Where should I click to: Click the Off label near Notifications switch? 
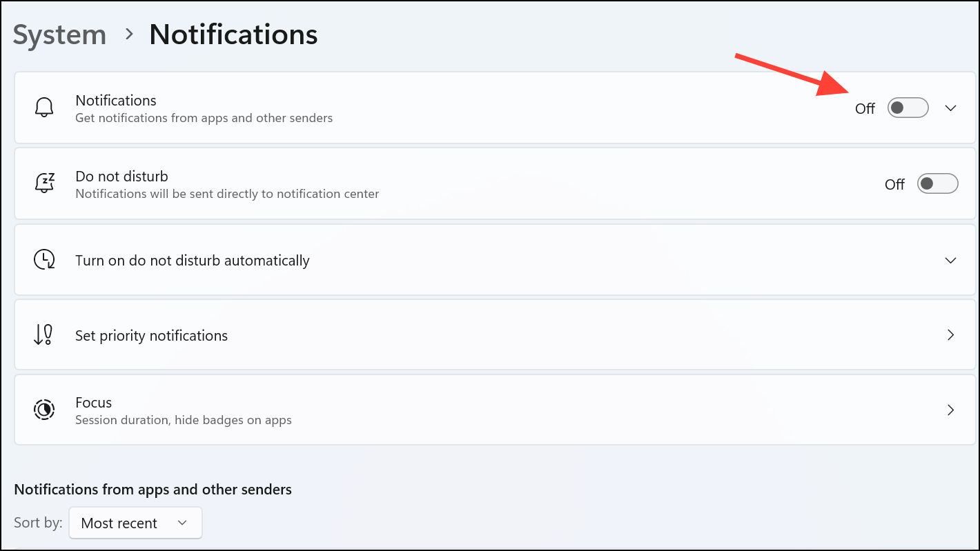[865, 108]
